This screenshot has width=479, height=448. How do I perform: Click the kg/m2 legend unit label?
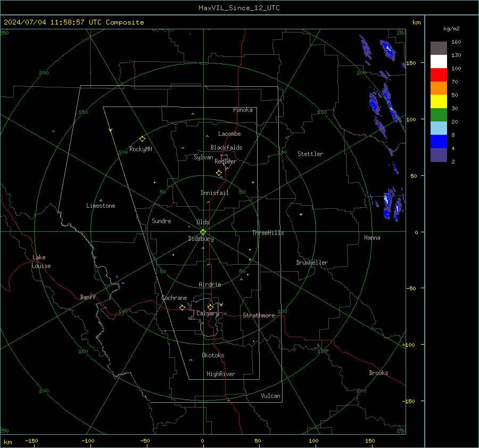click(x=451, y=29)
